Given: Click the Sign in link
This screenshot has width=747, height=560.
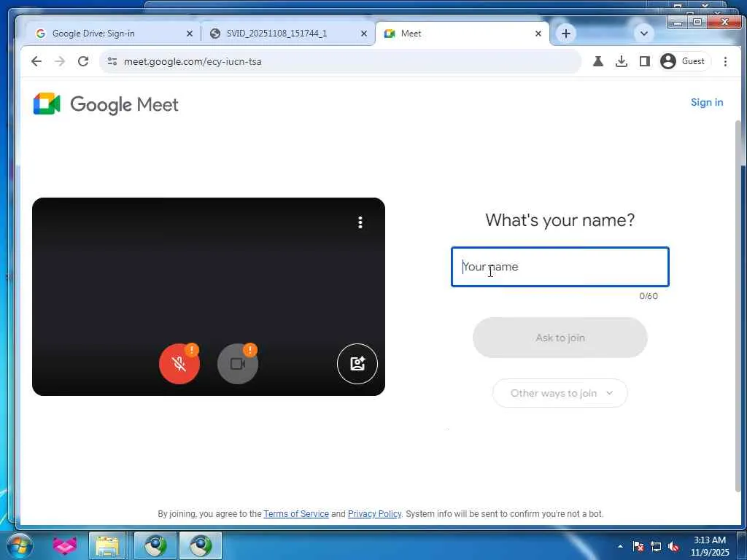Looking at the screenshot, I should pyautogui.click(x=707, y=102).
